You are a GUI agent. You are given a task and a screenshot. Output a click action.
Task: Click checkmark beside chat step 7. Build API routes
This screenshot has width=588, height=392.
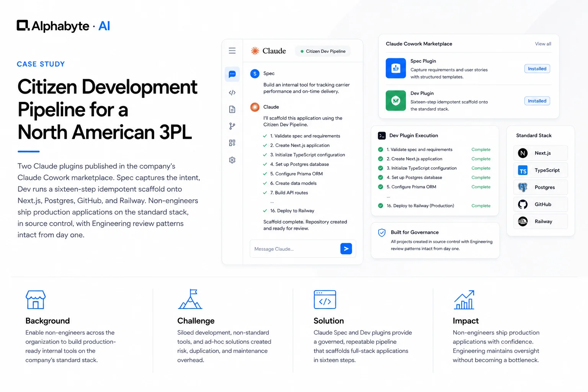(x=265, y=193)
